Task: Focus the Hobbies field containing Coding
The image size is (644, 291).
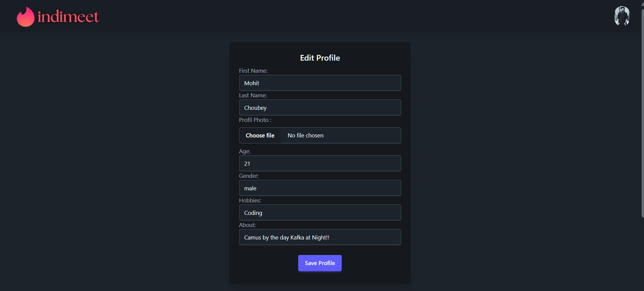Action: [x=320, y=213]
